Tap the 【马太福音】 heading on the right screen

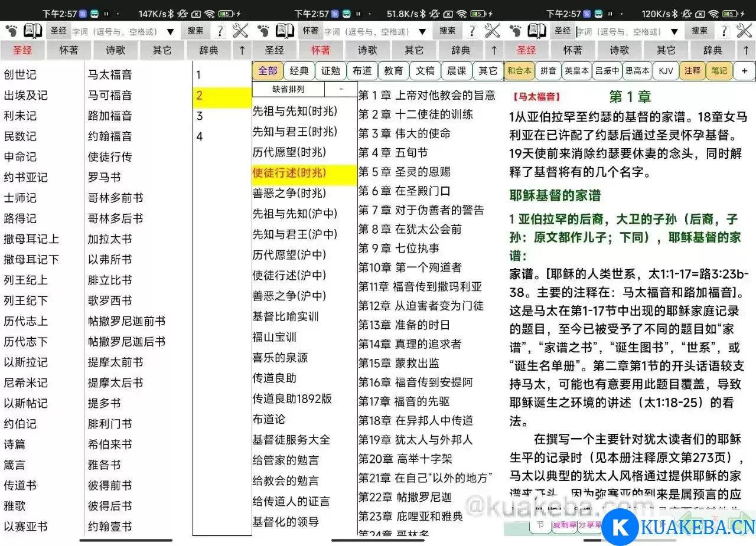[x=536, y=96]
